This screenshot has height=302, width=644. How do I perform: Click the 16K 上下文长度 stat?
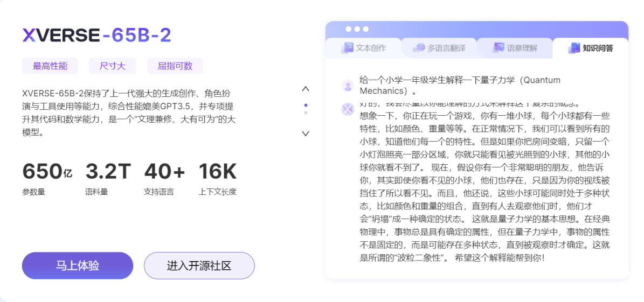[x=217, y=179]
